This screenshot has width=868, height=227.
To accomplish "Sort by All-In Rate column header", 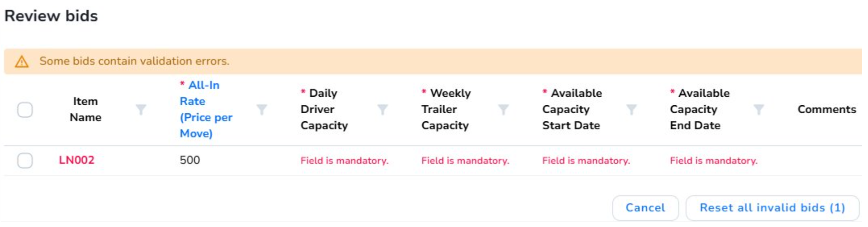I will pos(206,109).
